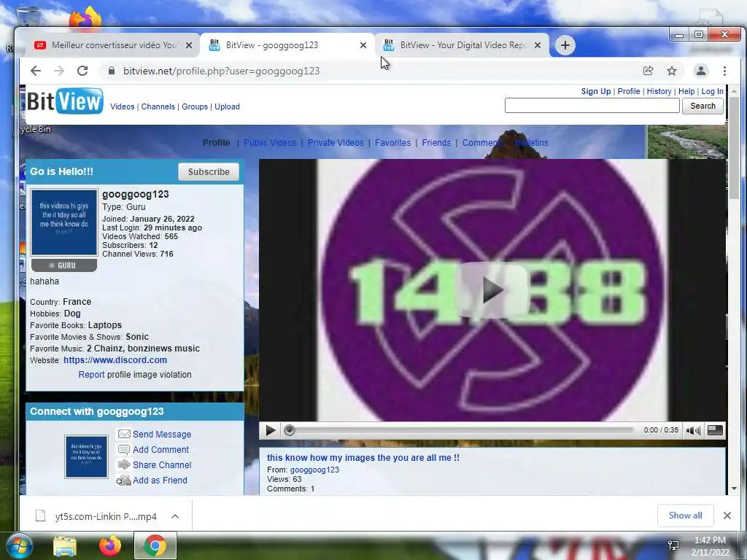Click the video seek bar handle

coord(289,430)
